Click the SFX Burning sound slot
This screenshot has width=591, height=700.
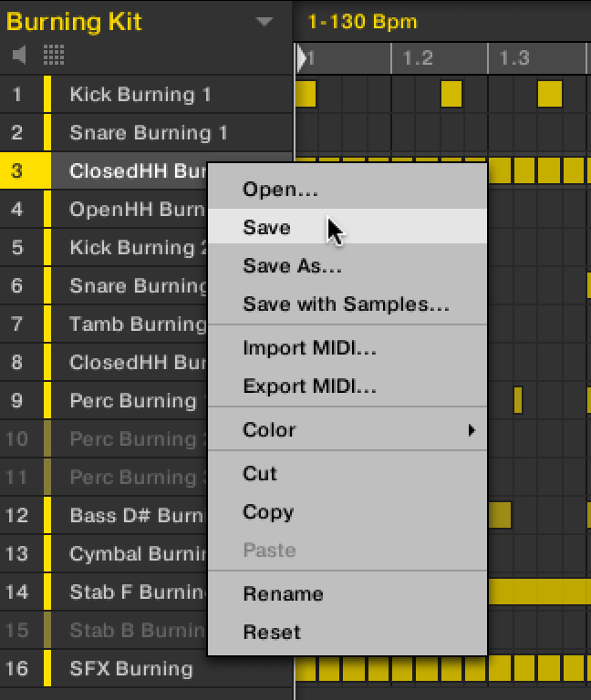(131, 669)
